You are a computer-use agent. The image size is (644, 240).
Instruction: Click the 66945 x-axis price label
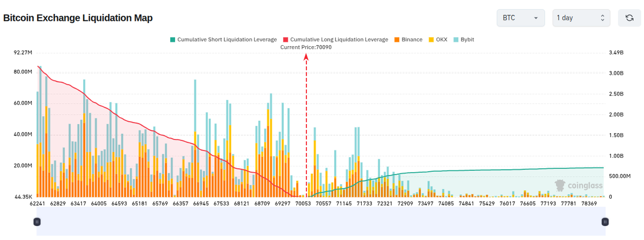tap(202, 204)
